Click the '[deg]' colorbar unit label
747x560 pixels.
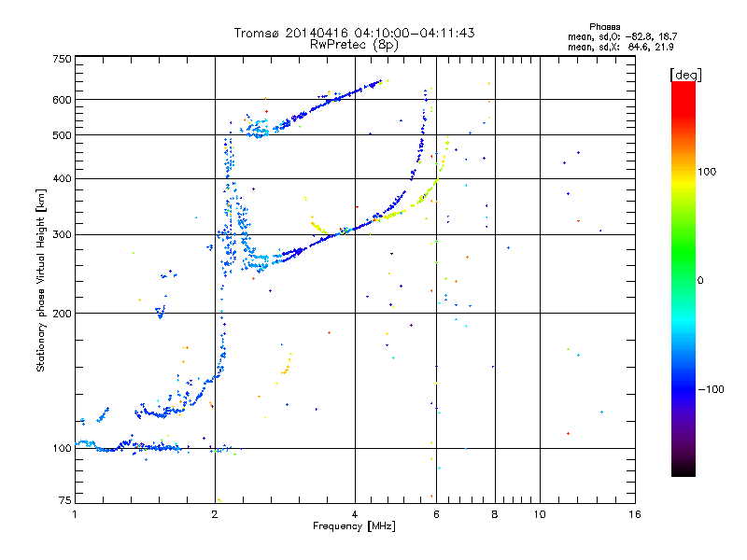coord(685,75)
